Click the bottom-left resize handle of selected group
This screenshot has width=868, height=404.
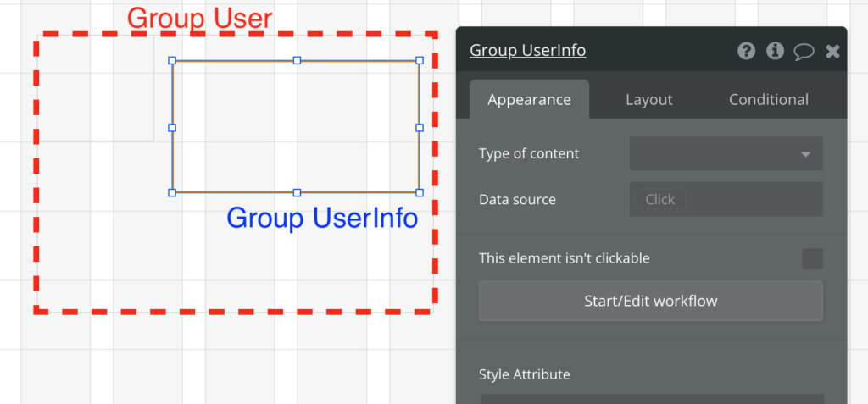click(172, 192)
